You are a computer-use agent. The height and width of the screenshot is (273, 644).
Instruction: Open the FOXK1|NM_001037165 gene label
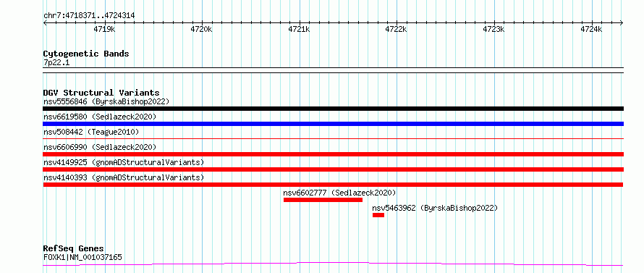pyautogui.click(x=82, y=258)
